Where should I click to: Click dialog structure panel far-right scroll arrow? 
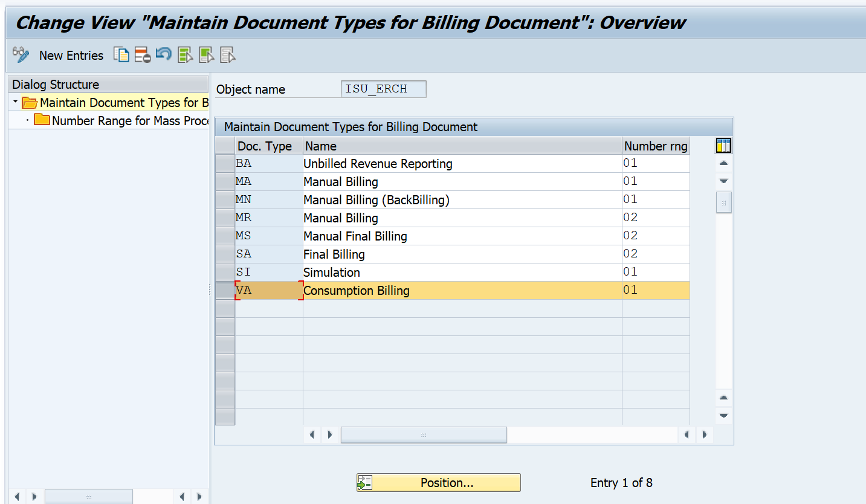199,497
